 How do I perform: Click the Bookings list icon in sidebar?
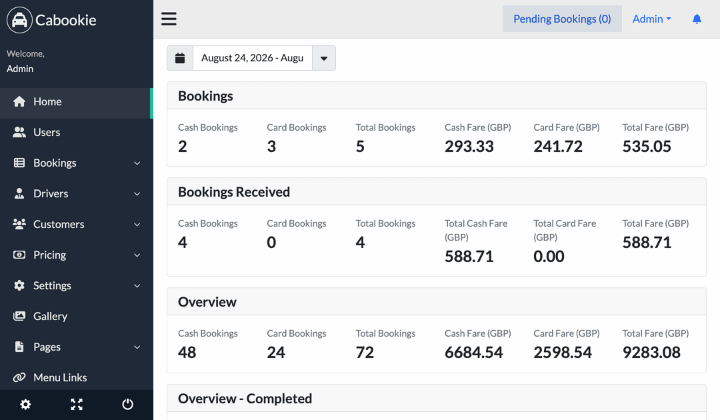click(19, 162)
